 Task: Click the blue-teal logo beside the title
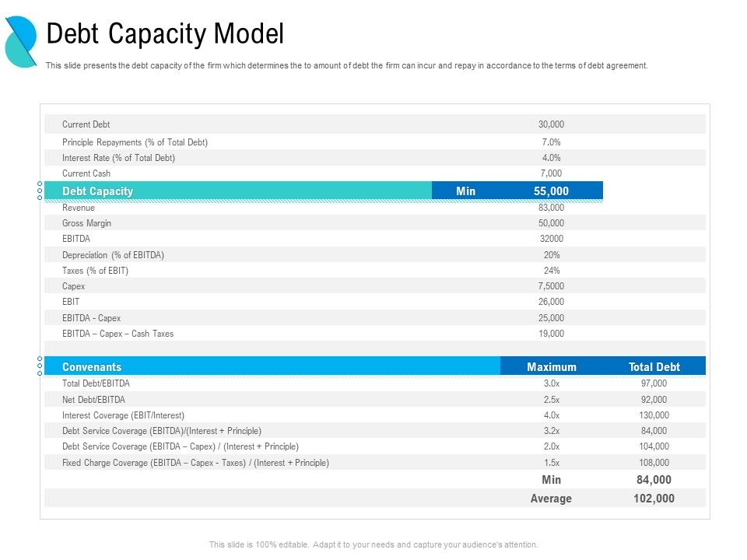pyautogui.click(x=21, y=41)
